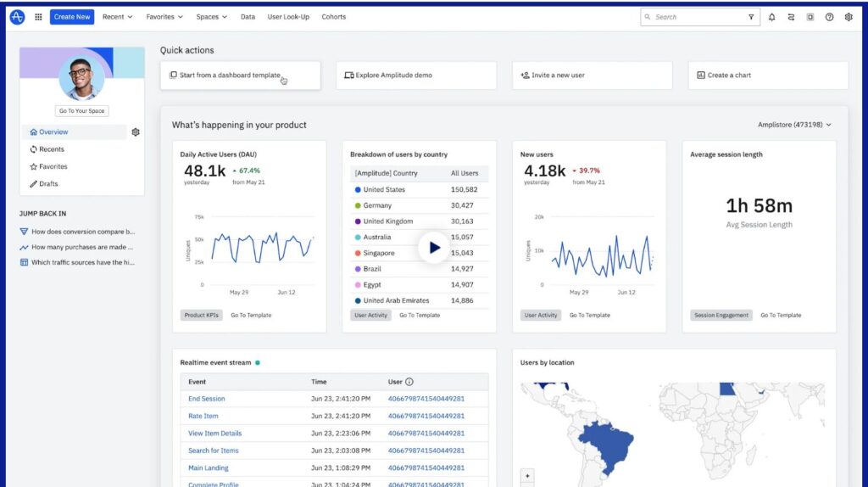Click User Activity tag under country breakdown
Screen dimensions: 868x487
click(371, 316)
